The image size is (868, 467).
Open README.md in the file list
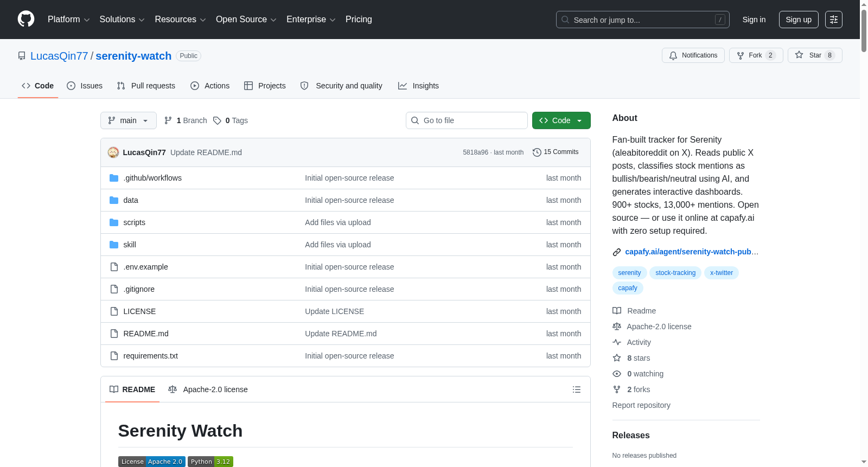point(146,334)
